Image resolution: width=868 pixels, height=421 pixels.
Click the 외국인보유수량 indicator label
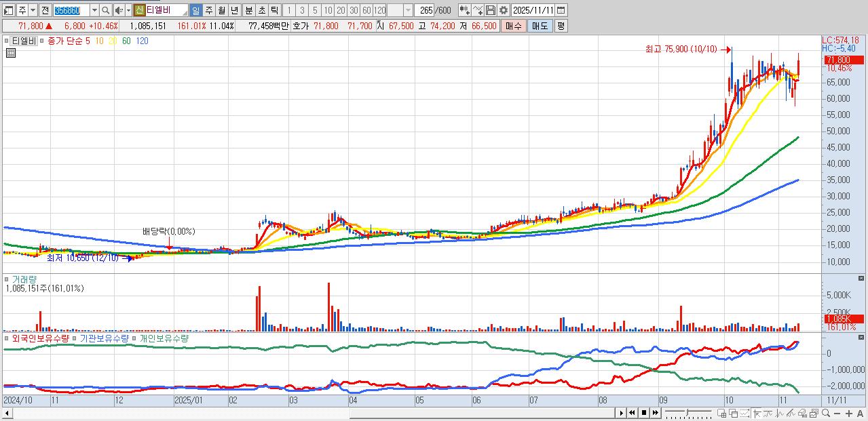41,338
